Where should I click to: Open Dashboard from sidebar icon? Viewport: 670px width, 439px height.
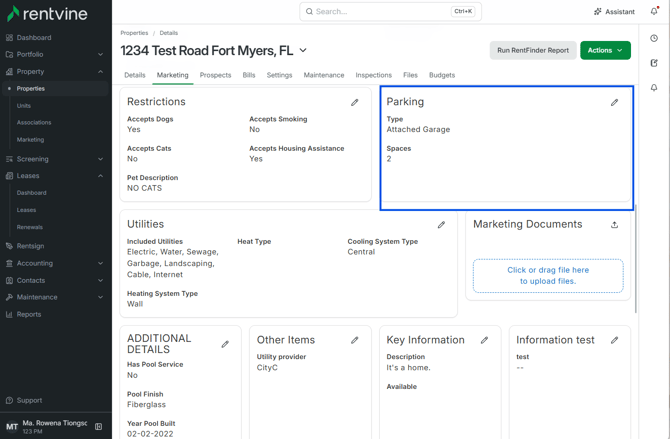[9, 38]
